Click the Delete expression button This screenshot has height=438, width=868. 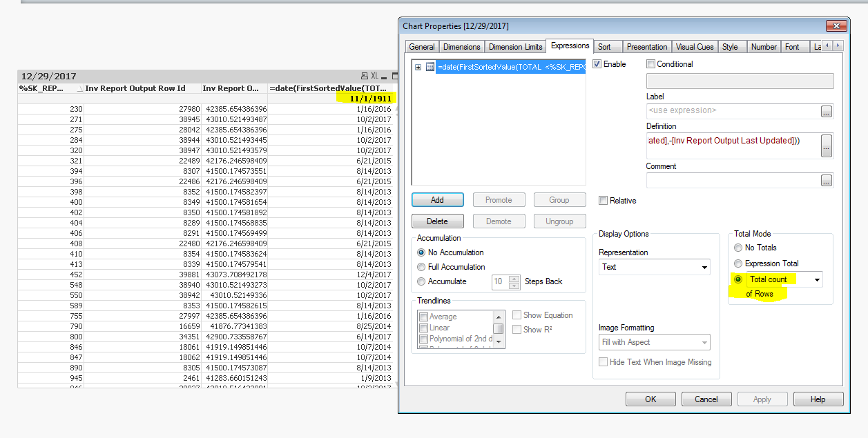click(x=437, y=221)
